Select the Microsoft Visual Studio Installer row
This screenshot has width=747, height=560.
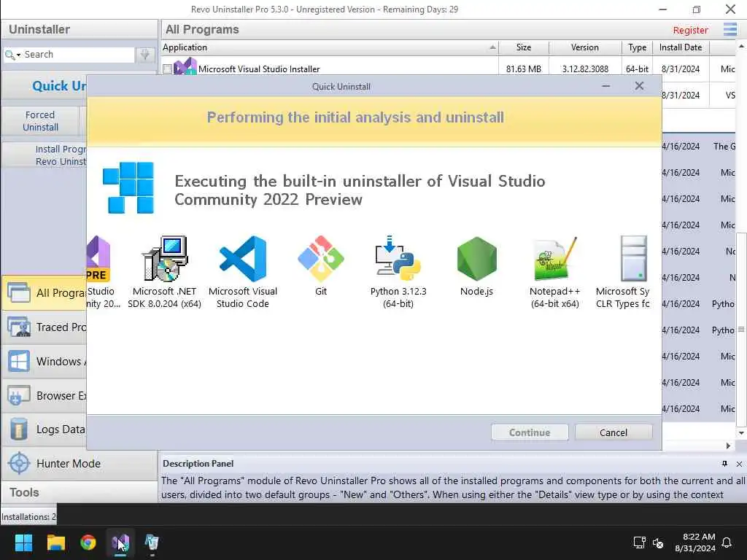[449, 69]
